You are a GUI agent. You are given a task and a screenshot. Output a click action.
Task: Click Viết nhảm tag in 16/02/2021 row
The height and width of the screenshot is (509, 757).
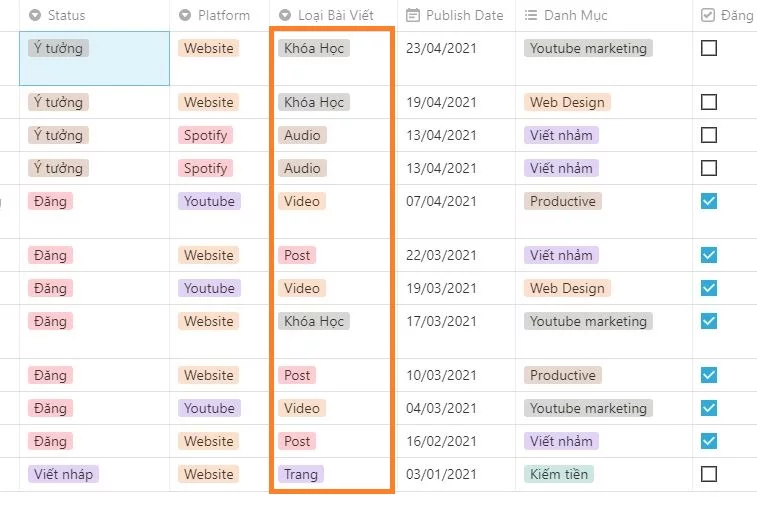pyautogui.click(x=561, y=441)
